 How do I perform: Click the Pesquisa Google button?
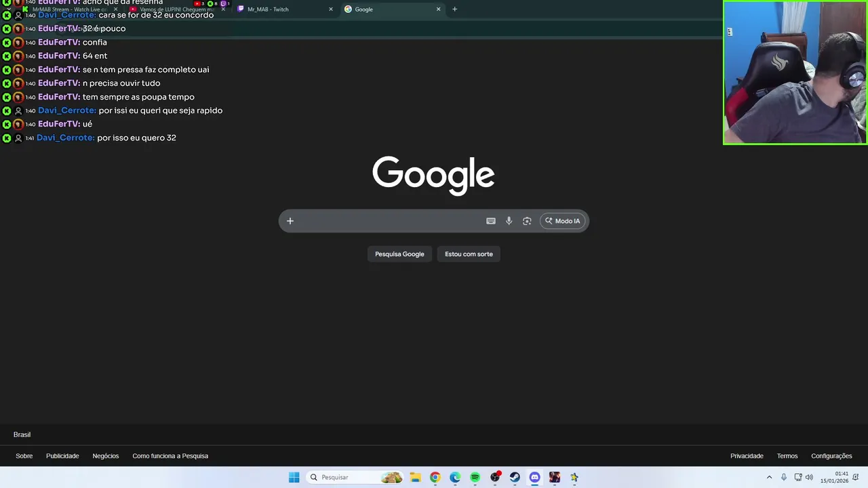[x=399, y=254]
